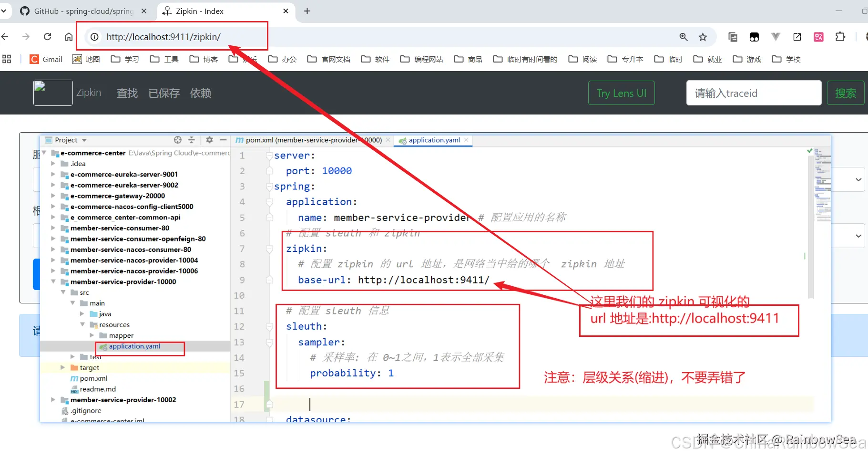The image size is (868, 458).
Task: Expand e-commerce-gateway-20000 module arrow
Action: point(53,196)
